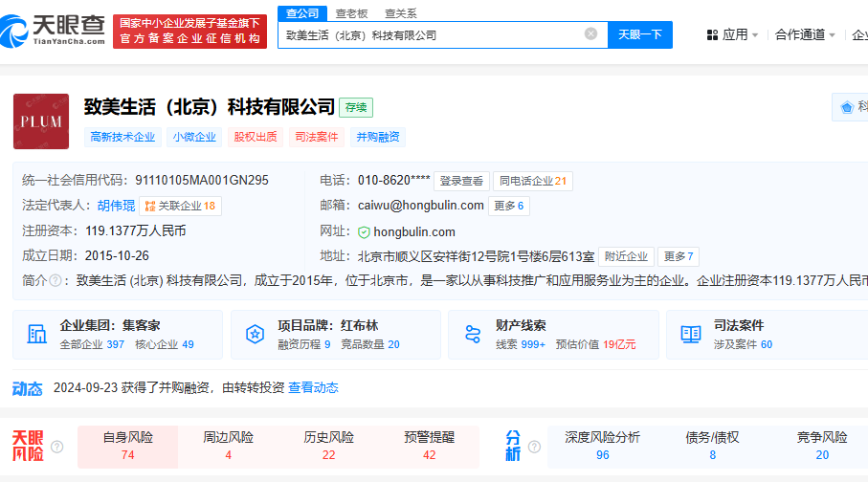Open 深度风险分析 96
The height and width of the screenshot is (482, 868).
pyautogui.click(x=602, y=447)
